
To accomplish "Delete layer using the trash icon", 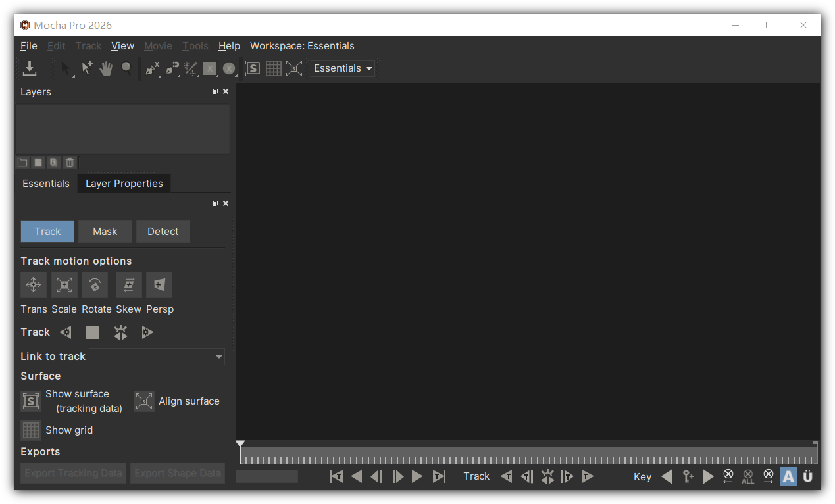I will pyautogui.click(x=70, y=163).
